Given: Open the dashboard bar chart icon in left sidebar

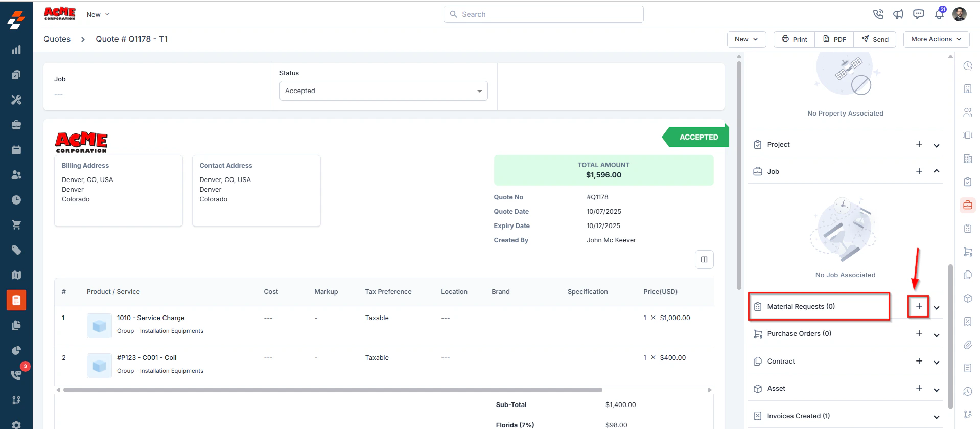Looking at the screenshot, I should click(x=16, y=50).
